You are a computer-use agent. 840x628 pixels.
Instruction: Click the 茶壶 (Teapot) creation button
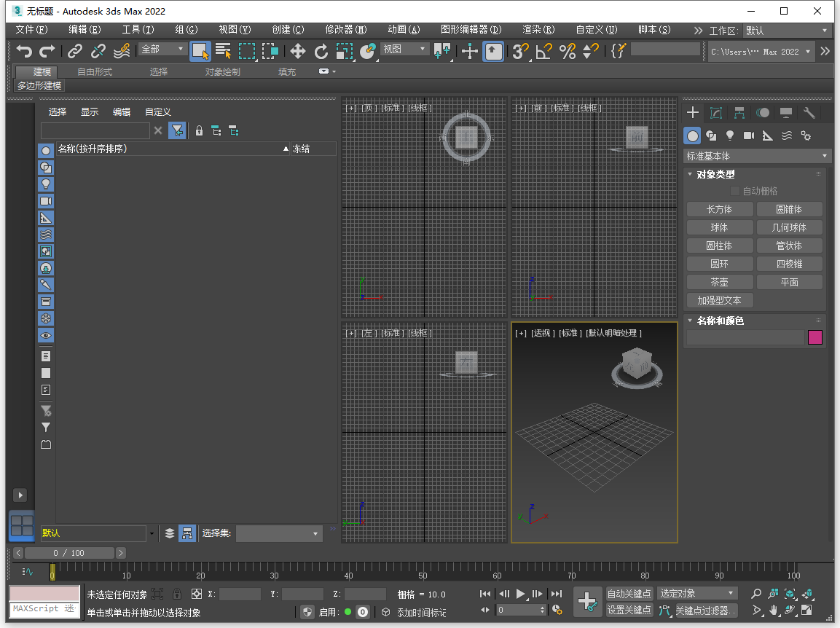point(720,281)
